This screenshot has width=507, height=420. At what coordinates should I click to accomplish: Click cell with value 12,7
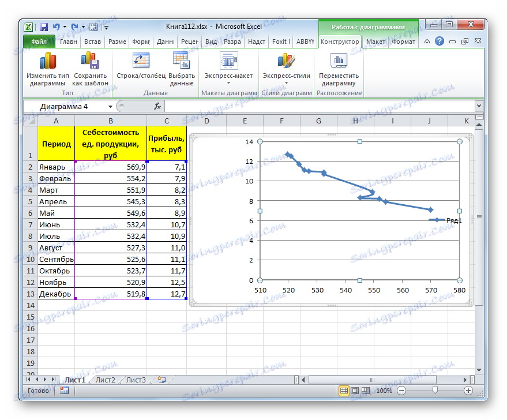point(167,294)
